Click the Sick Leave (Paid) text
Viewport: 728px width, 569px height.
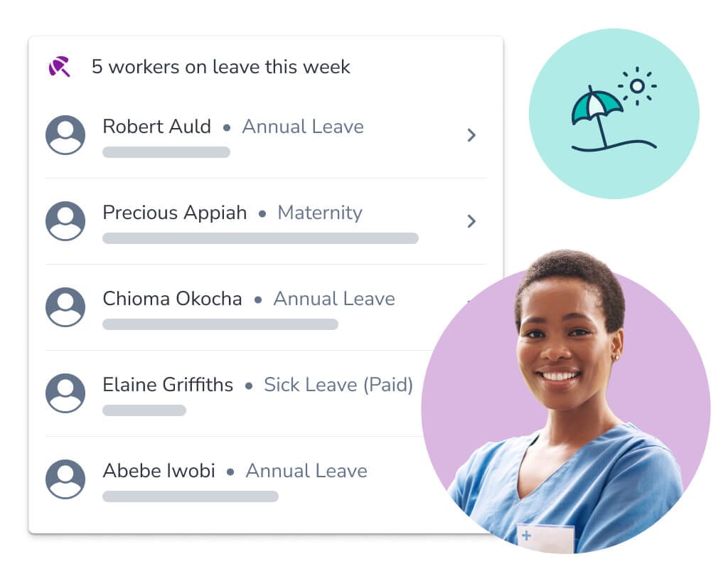point(338,385)
